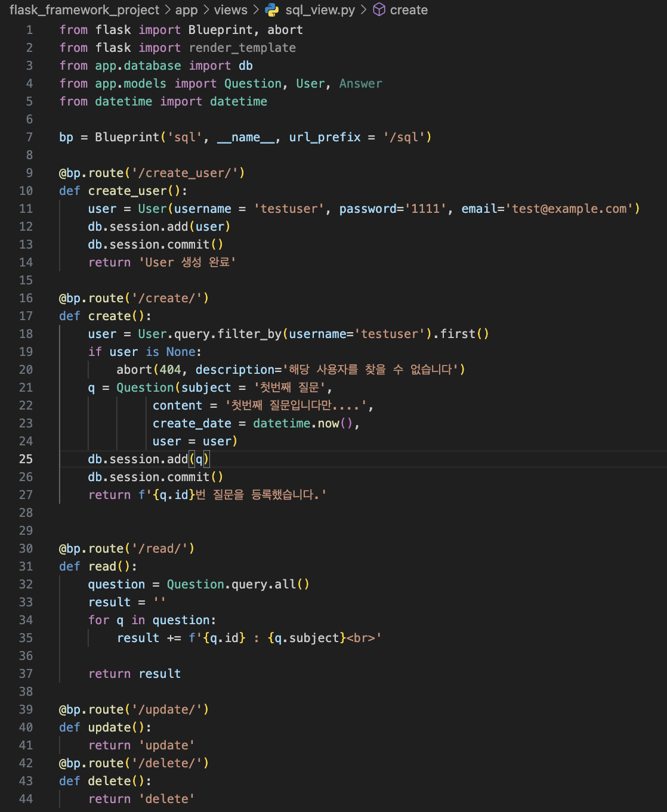This screenshot has height=812, width=667.
Task: Click 'filter_by' on line 18
Action: pos(249,334)
